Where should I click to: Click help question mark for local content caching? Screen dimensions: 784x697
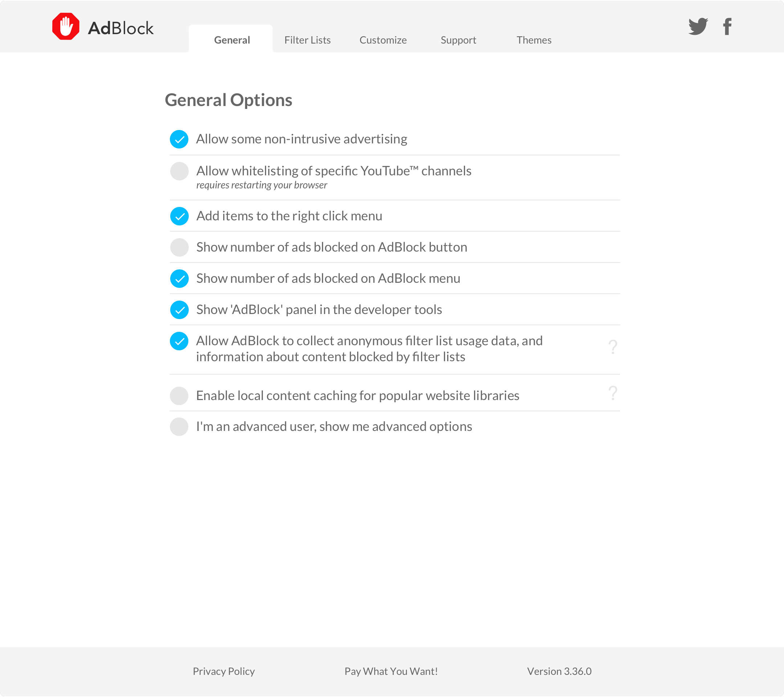point(613,394)
